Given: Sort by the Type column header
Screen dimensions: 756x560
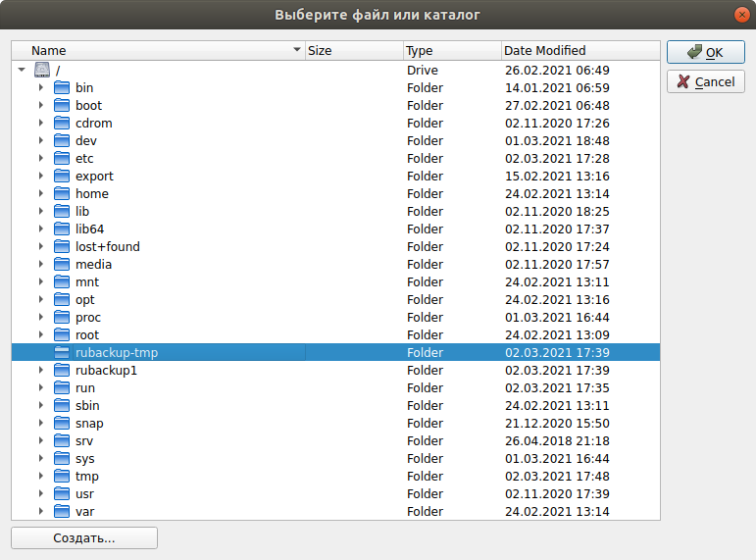Looking at the screenshot, I should click(451, 50).
